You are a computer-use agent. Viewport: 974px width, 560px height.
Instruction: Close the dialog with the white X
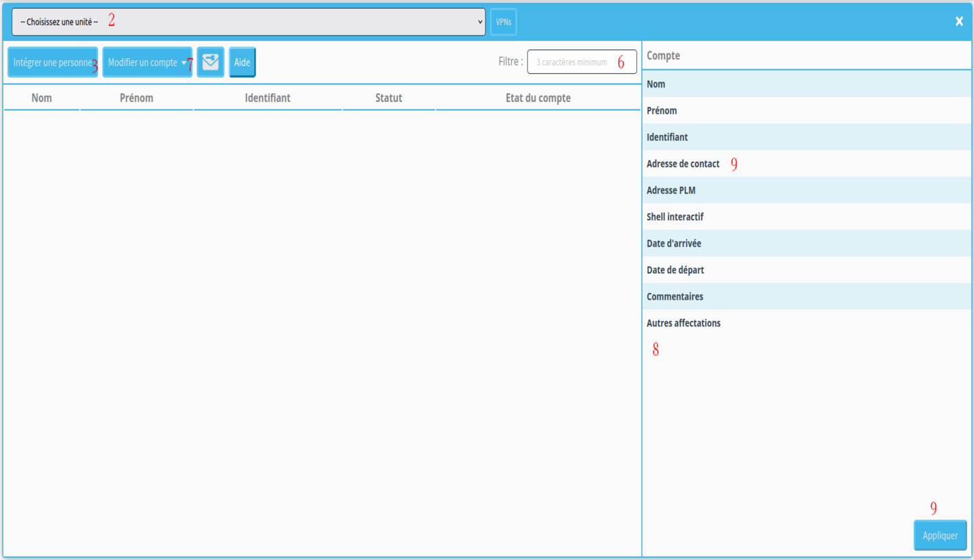click(x=959, y=22)
